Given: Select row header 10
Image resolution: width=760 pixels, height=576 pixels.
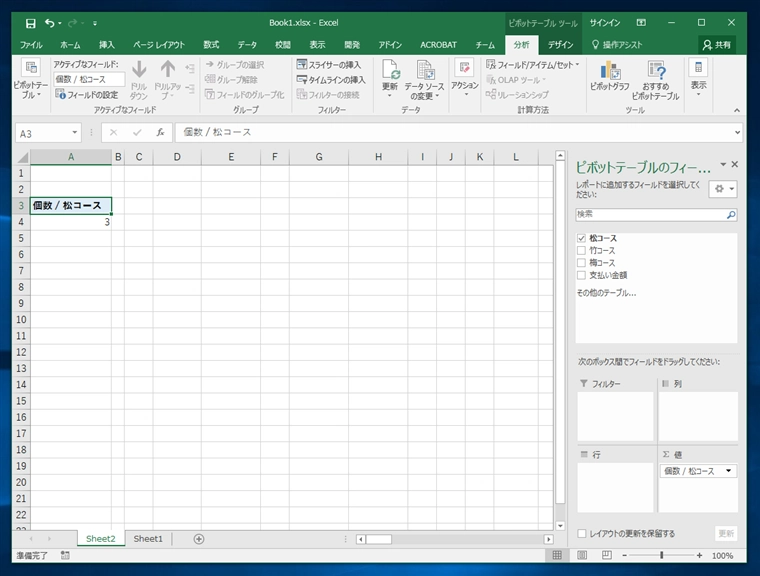Looking at the screenshot, I should click(x=21, y=320).
